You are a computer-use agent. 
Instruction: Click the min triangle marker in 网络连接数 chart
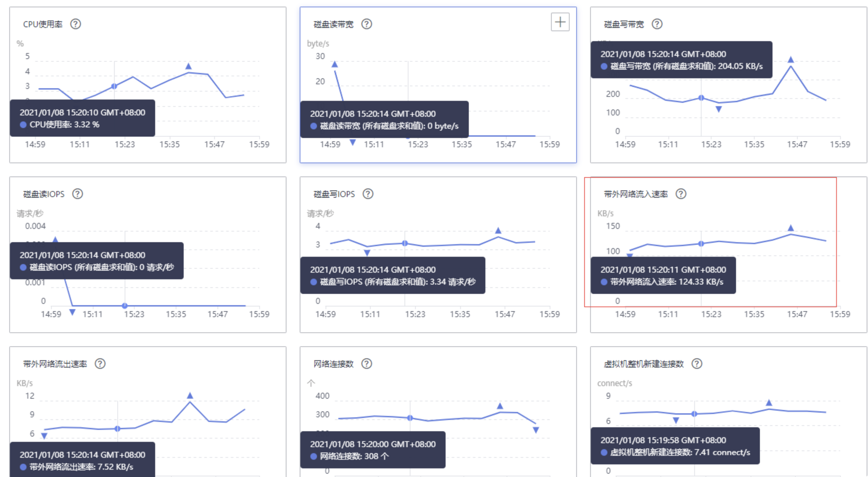pos(536,430)
